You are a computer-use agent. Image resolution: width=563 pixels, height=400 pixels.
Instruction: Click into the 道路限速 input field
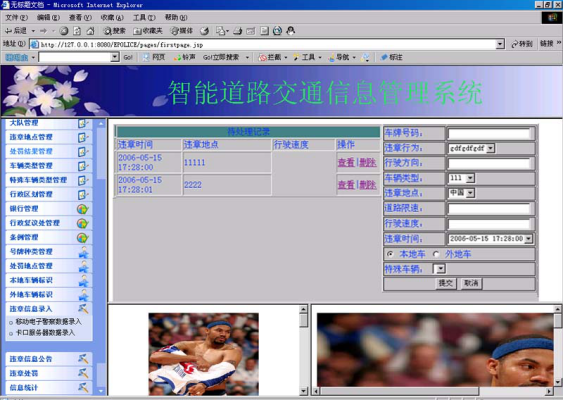[x=489, y=209]
